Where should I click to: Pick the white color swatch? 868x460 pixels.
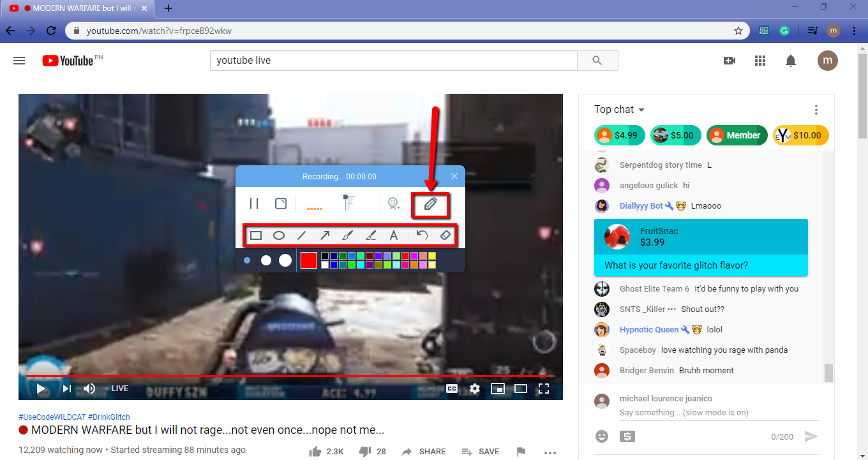pos(325,265)
